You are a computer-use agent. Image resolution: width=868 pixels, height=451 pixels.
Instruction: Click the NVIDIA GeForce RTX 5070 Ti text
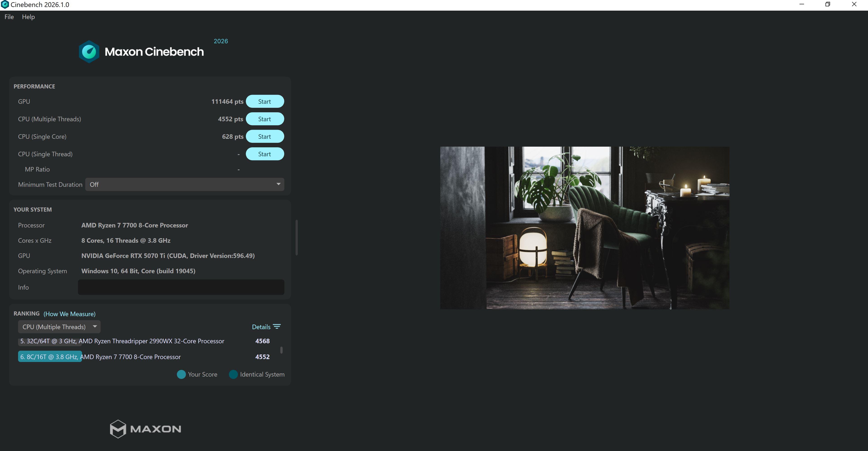pos(168,256)
